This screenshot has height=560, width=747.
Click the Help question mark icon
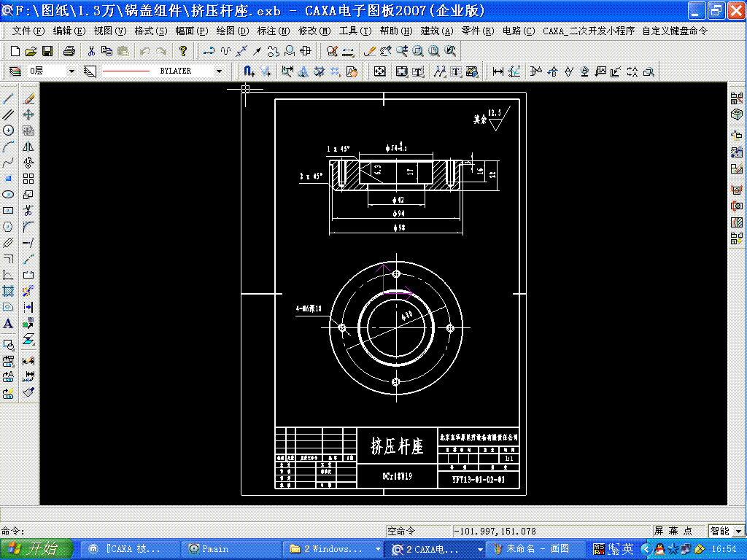183,51
